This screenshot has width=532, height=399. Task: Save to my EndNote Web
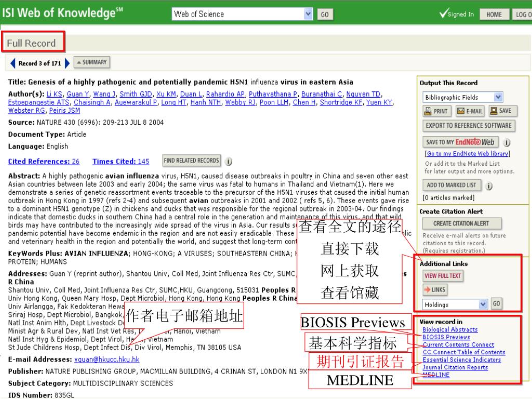coord(460,142)
